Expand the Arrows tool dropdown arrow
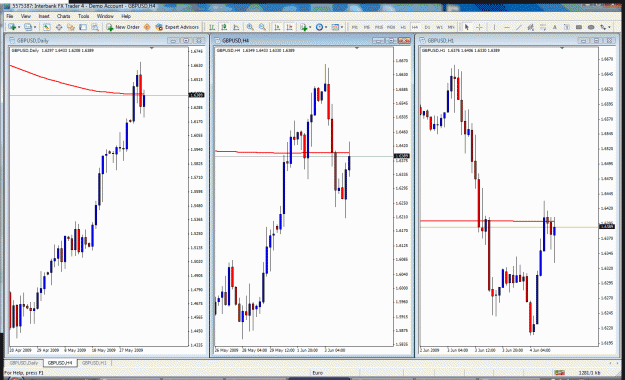The image size is (625, 380). [x=609, y=27]
